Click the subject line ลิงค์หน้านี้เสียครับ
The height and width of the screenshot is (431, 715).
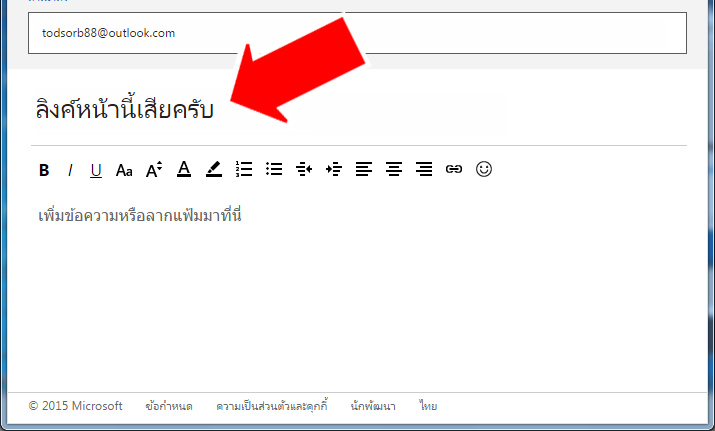coord(125,109)
